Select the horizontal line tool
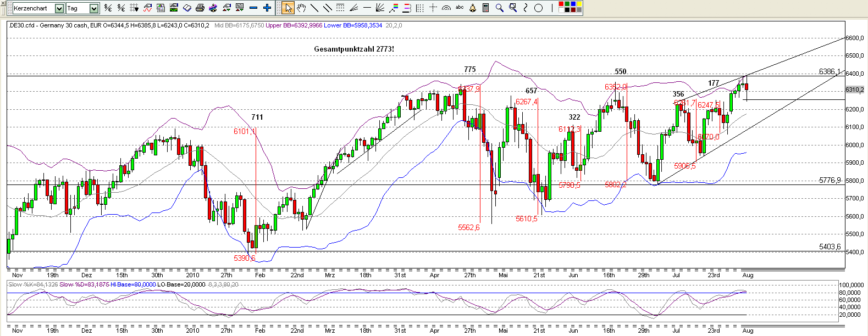The width and height of the screenshot is (868, 336). (x=367, y=8)
